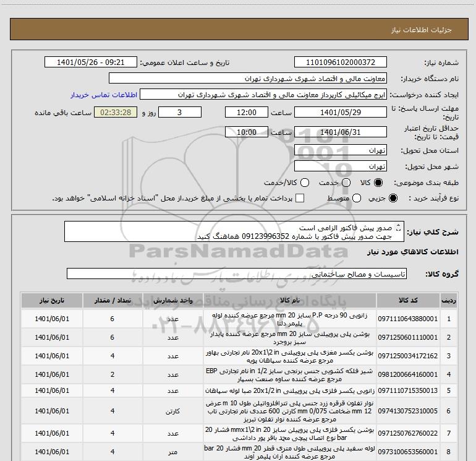Click item code 0971110715350013

pos(408,390)
